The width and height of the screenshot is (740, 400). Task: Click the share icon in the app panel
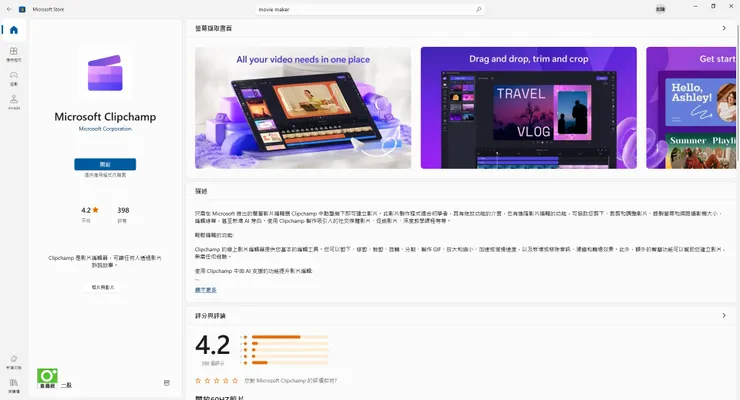tap(167, 383)
